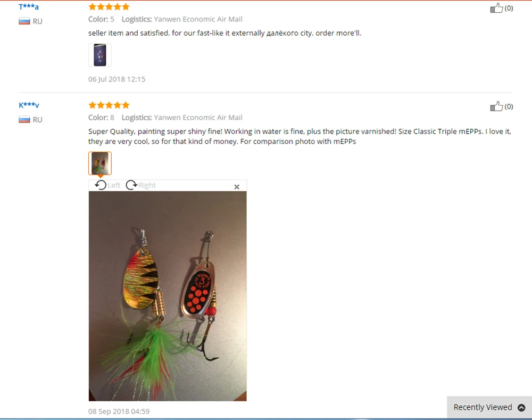Click the five-star rating on K***v's review
This screenshot has width=532, height=420.
coord(109,105)
